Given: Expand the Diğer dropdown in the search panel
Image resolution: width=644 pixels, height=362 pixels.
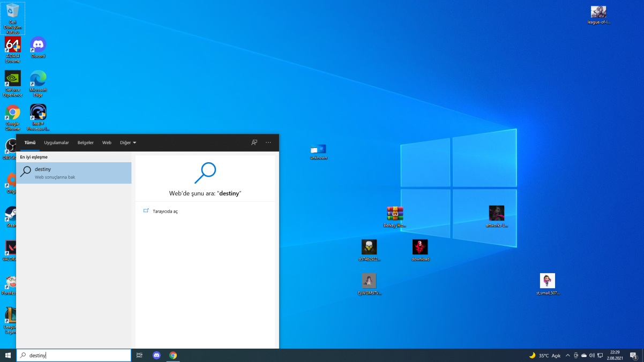Looking at the screenshot, I should coord(128,142).
